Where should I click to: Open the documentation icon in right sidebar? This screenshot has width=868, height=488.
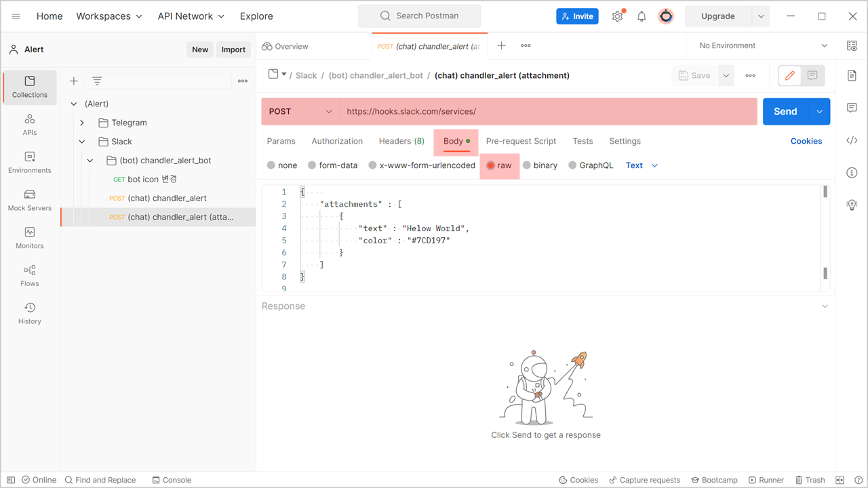852,75
